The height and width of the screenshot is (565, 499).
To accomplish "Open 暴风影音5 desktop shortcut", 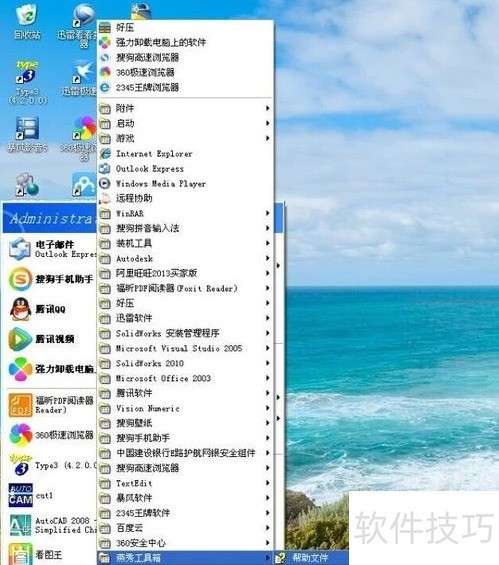I will (27, 134).
